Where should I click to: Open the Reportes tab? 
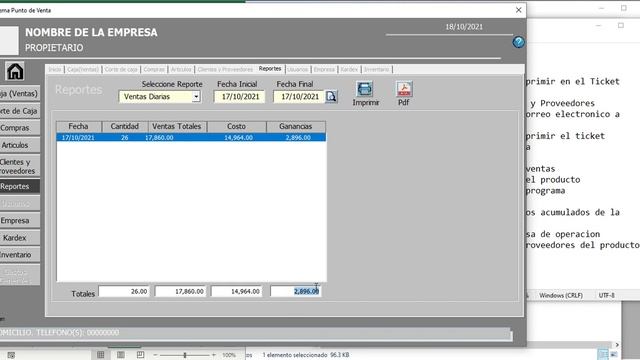[270, 69]
